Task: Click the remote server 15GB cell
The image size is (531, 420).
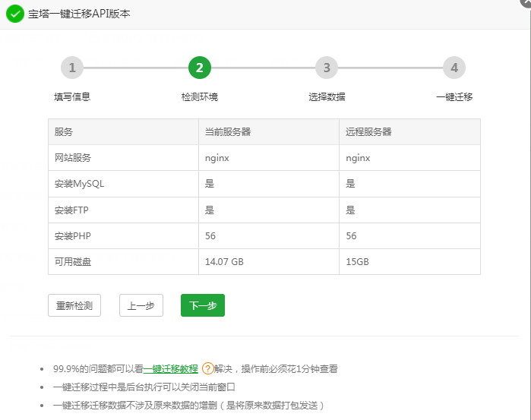Action: pos(357,261)
